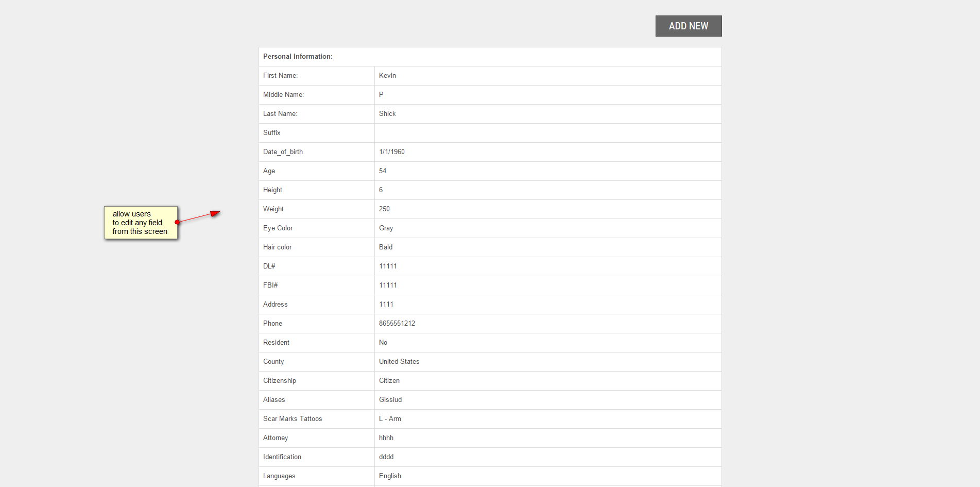The image size is (980, 487).
Task: Click the empty Suffix value cell
Action: pyautogui.click(x=547, y=133)
